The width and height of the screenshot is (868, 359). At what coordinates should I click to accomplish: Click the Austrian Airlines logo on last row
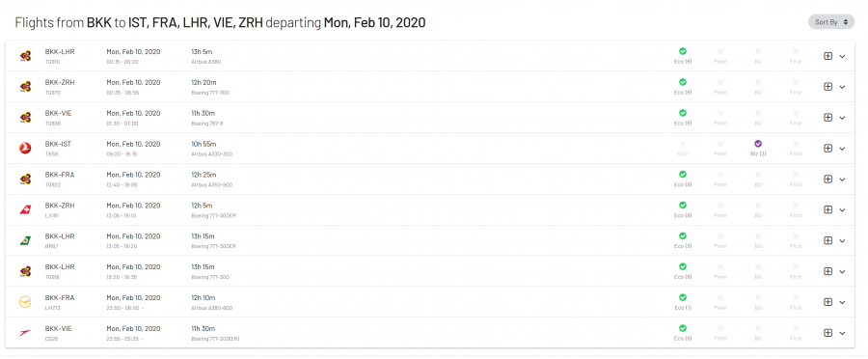coord(25,333)
